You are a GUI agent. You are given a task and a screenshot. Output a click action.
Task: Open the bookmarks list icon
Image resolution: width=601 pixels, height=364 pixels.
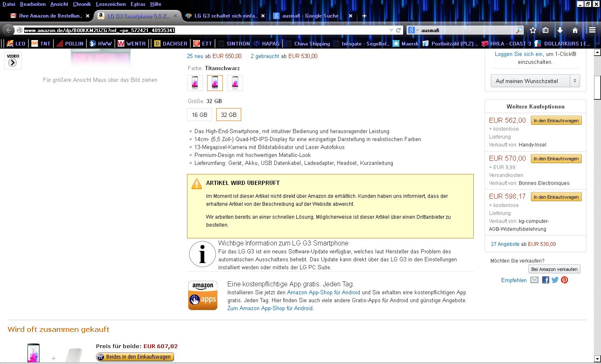[x=545, y=30]
